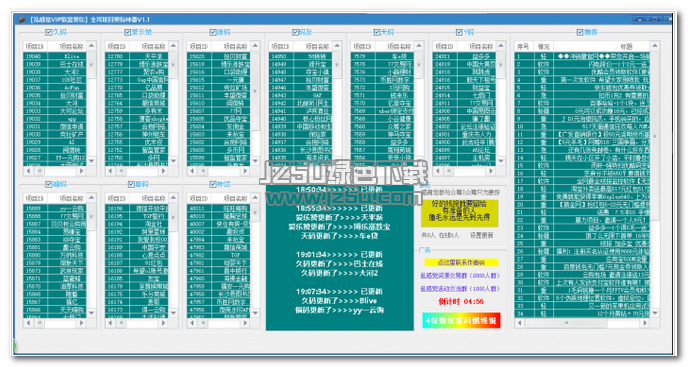Click up arrow in 久码 list scrollbar
The width and height of the screenshot is (688, 367).
point(91,46)
